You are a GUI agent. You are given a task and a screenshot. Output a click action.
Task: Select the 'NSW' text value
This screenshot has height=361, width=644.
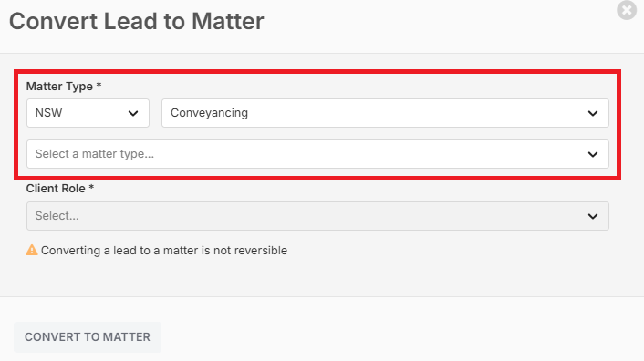[x=48, y=113]
